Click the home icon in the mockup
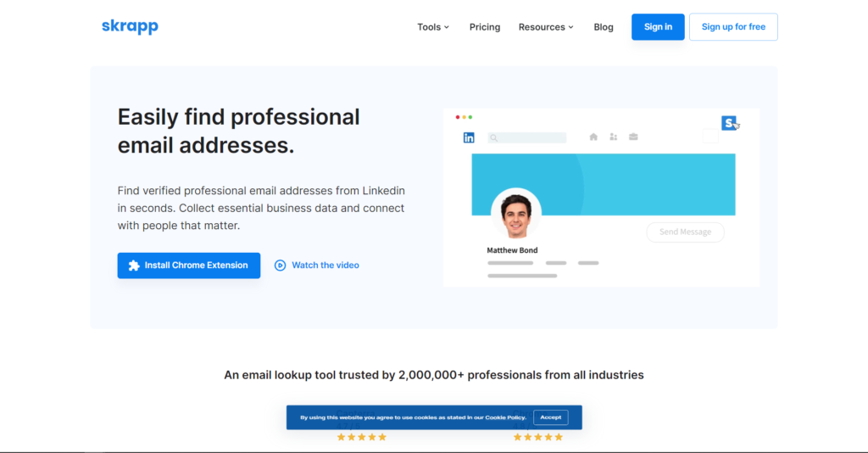 (593, 137)
